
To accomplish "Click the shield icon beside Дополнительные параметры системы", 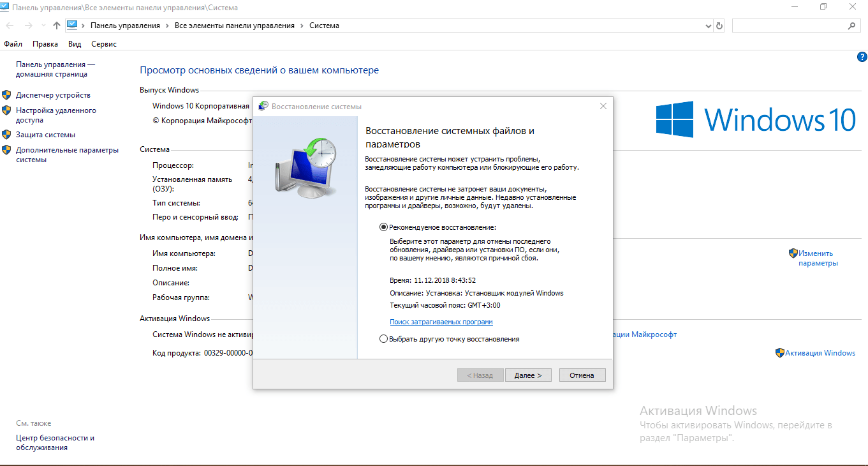I will [x=6, y=150].
